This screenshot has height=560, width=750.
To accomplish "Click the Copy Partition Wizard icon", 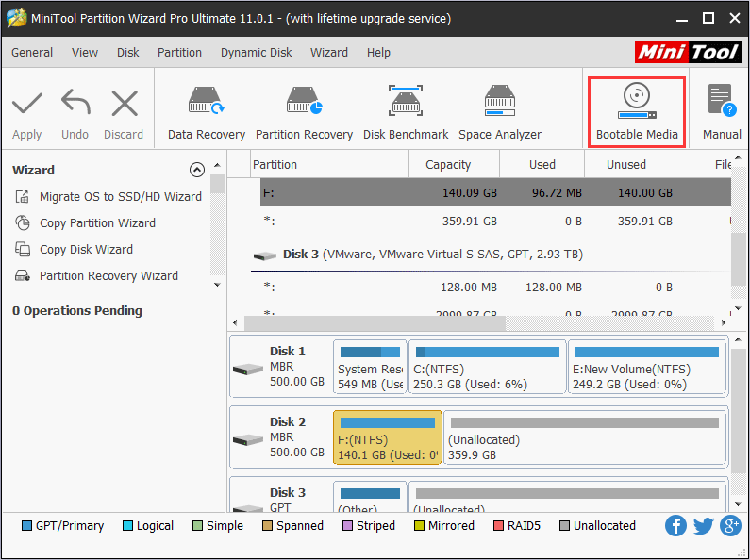I will click(x=23, y=222).
